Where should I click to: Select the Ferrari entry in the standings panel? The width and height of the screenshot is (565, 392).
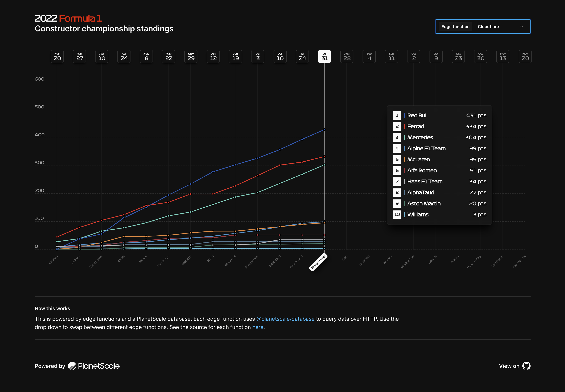click(x=440, y=126)
